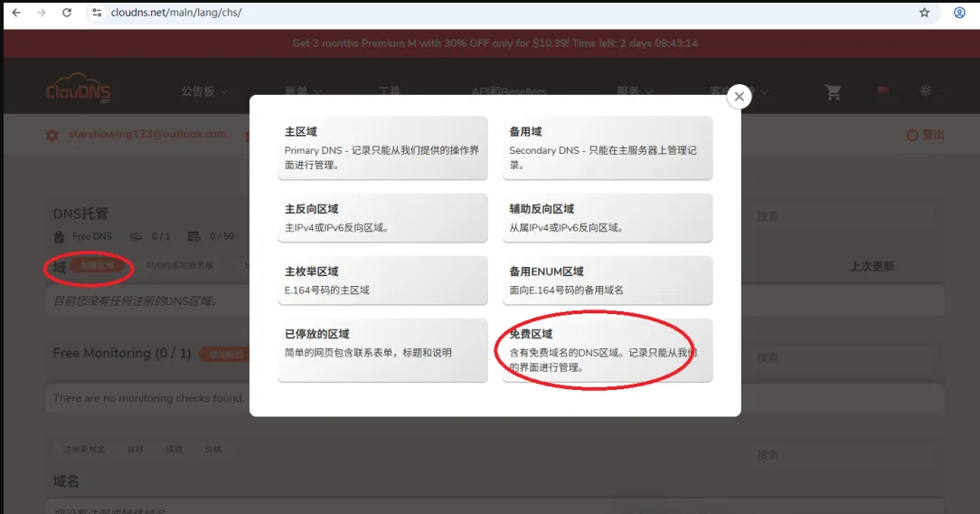The width and height of the screenshot is (980, 514).
Task: Open the 转移 tab
Action: pos(136,450)
